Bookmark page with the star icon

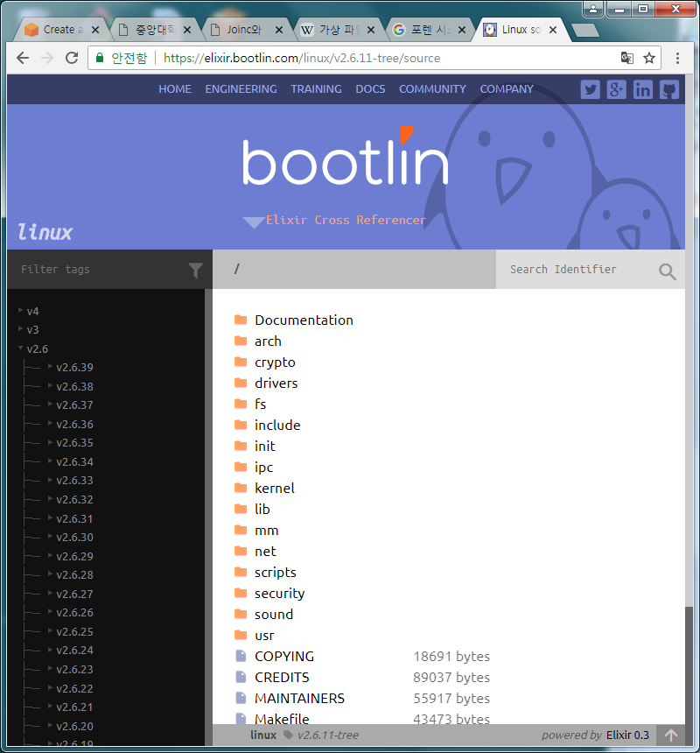pos(649,58)
